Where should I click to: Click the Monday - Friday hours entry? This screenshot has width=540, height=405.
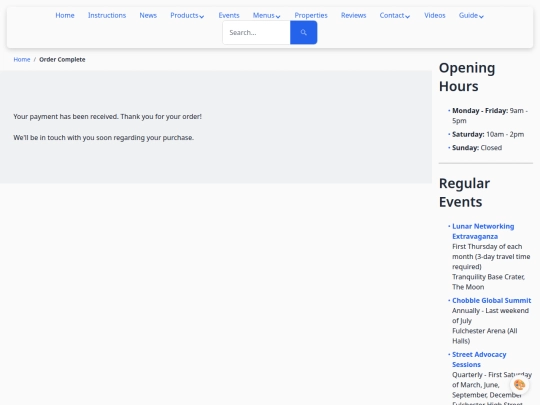490,115
